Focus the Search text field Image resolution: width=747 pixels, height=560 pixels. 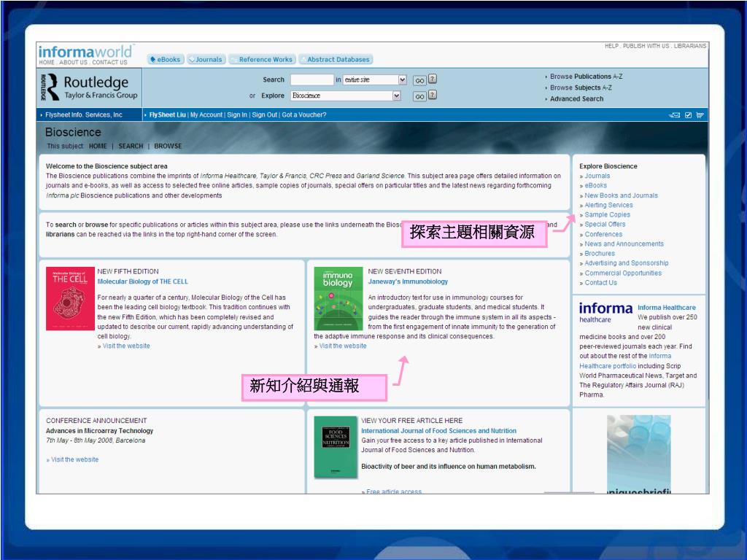point(311,79)
